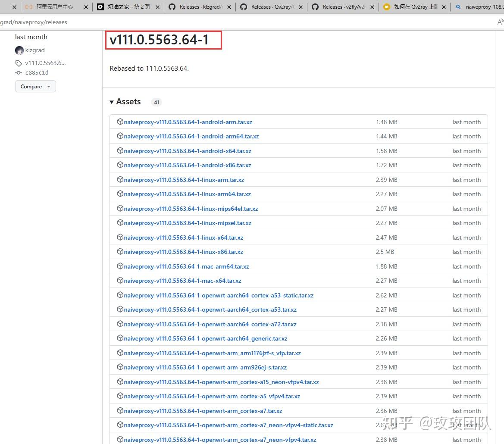The height and width of the screenshot is (444, 504).
Task: Collapse the Assets section
Action: (x=125, y=102)
